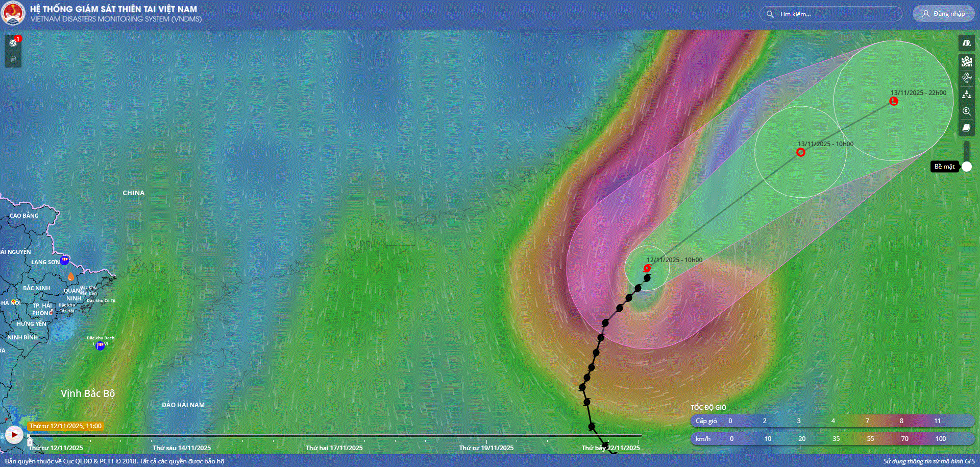Select storm forecast point 13/11/2025 - 10h00
980x467 pixels.
tap(800, 152)
